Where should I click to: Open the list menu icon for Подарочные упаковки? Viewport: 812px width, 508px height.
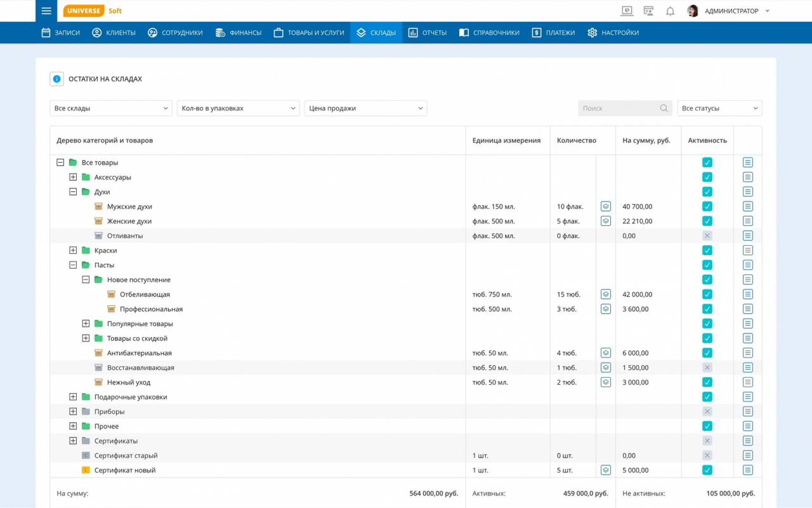pos(748,397)
